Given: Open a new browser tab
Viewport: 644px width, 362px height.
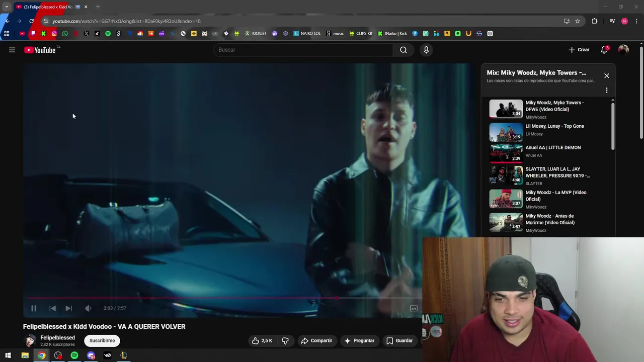Looking at the screenshot, I should (x=98, y=7).
